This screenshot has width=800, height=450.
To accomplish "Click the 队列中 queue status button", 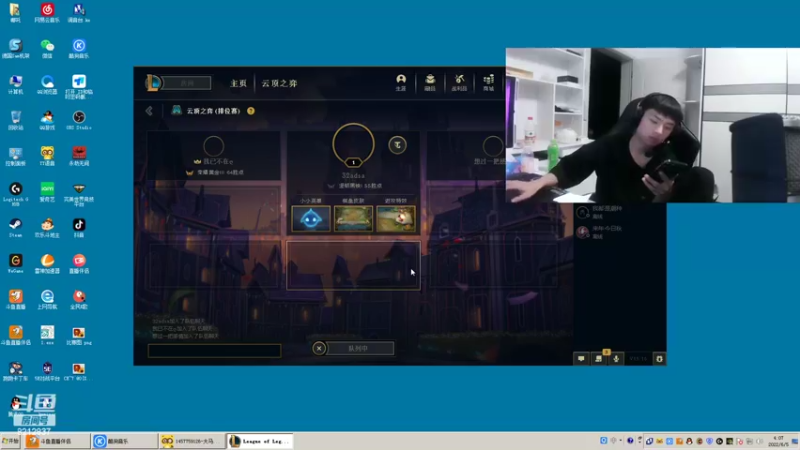I will tap(358, 348).
